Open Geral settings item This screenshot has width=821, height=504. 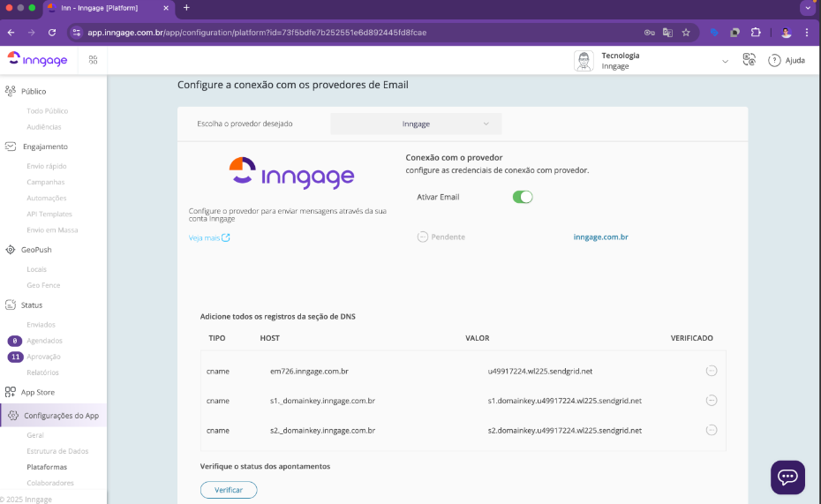35,435
